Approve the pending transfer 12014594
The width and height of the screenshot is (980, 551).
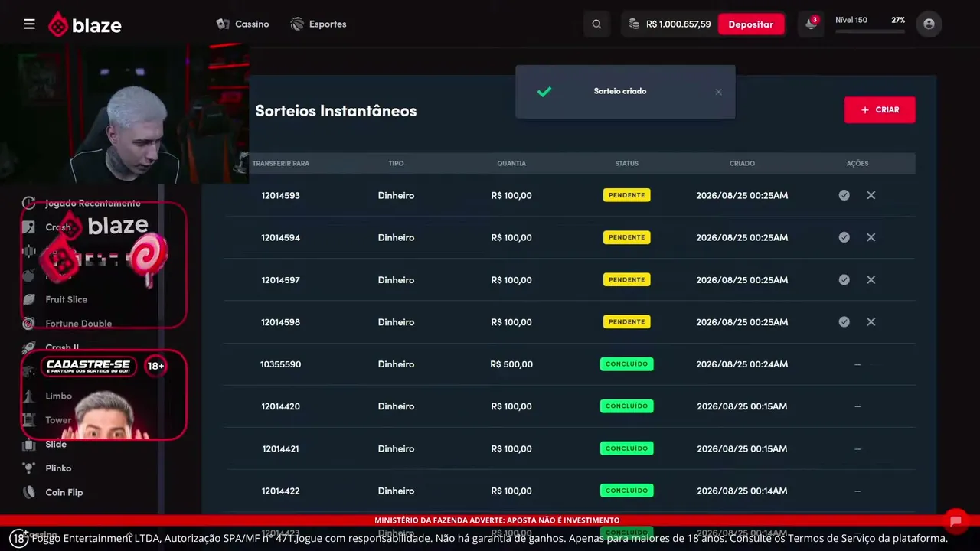coord(844,237)
